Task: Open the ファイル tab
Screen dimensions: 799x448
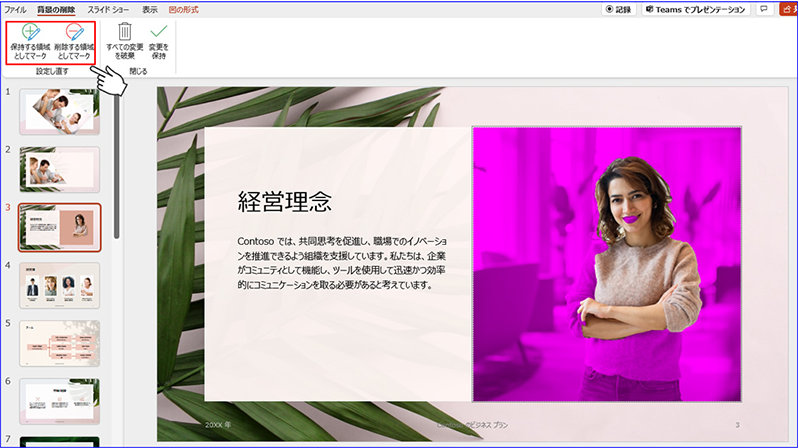Action: coord(15,9)
